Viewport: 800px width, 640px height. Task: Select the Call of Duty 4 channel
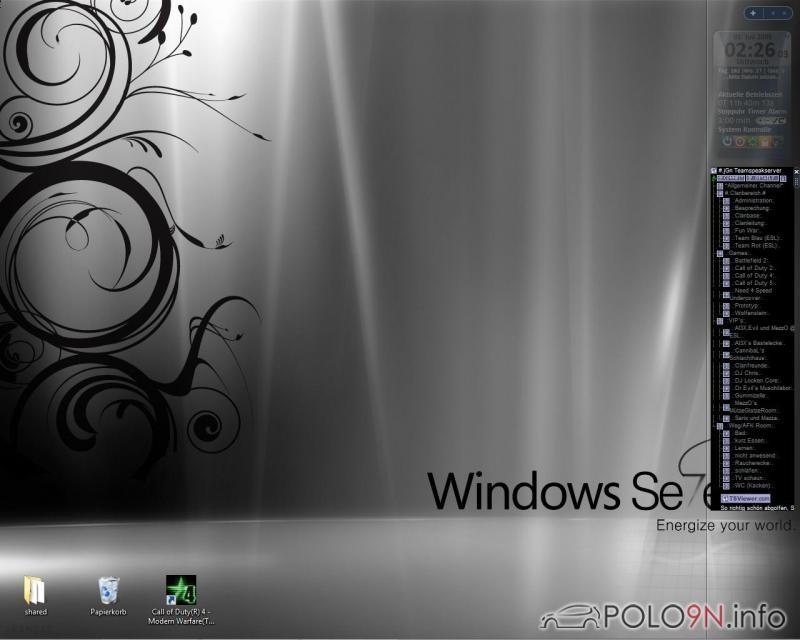(x=760, y=275)
